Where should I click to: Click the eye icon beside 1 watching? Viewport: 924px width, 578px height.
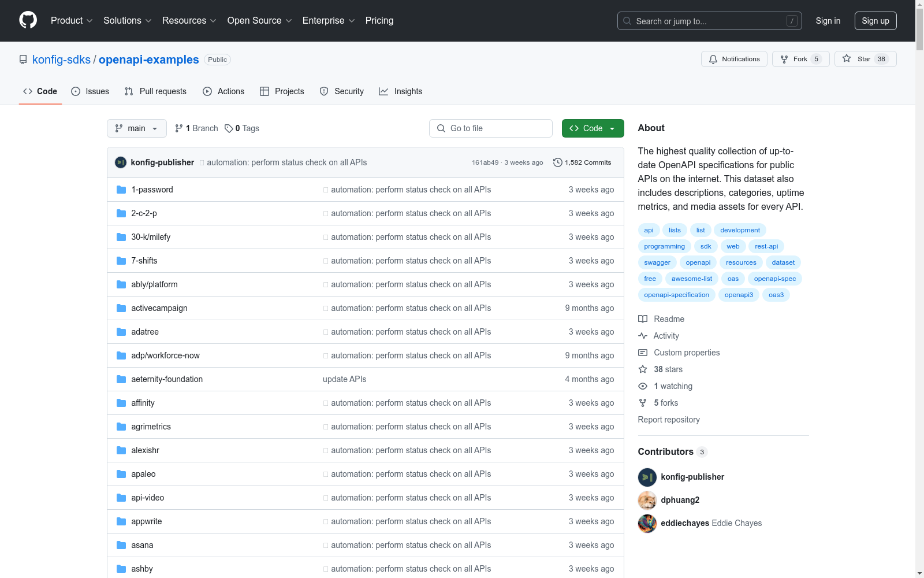coord(643,386)
